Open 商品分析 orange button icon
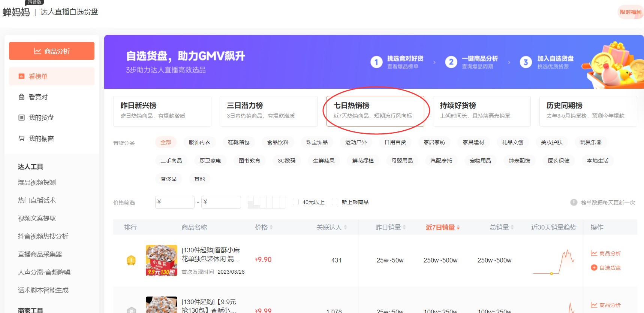 tap(37, 51)
